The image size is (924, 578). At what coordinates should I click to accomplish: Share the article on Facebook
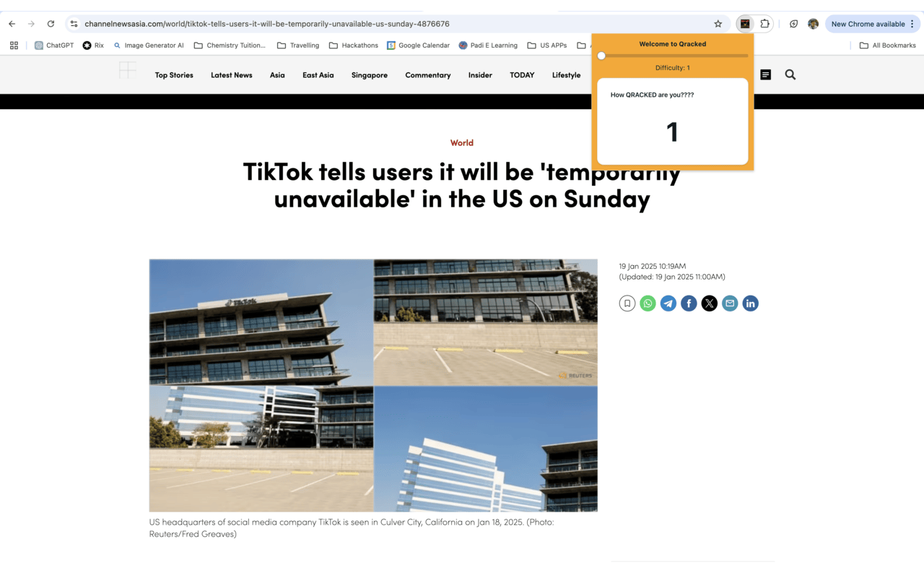coord(689,303)
